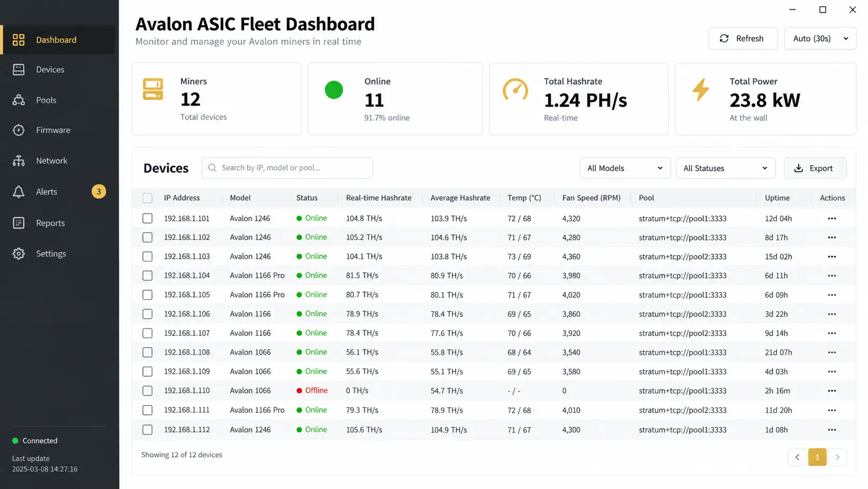Click the Reports sidebar icon
Viewport: 868px width, 489px height.
19,223
